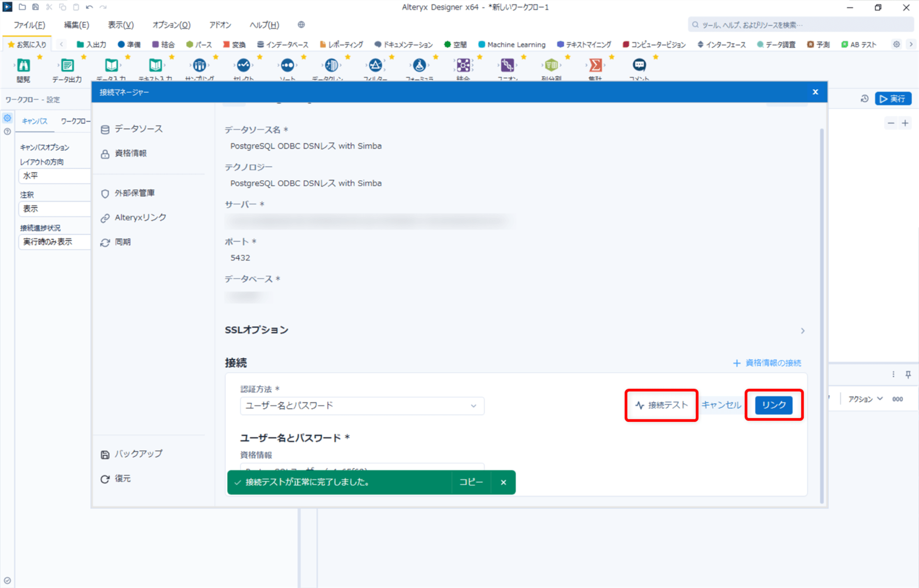Open the globe language icon in menu bar
Viewport: 919px width, 588px height.
(301, 24)
